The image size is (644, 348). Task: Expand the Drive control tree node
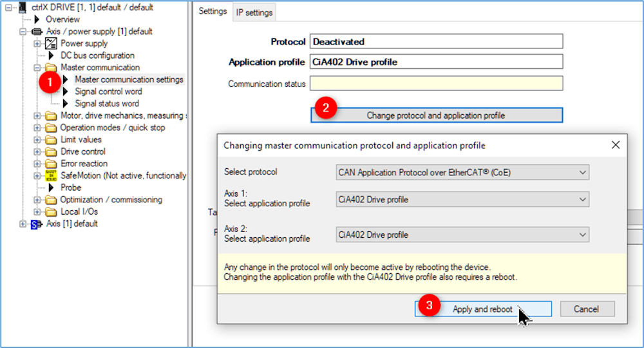click(x=37, y=152)
